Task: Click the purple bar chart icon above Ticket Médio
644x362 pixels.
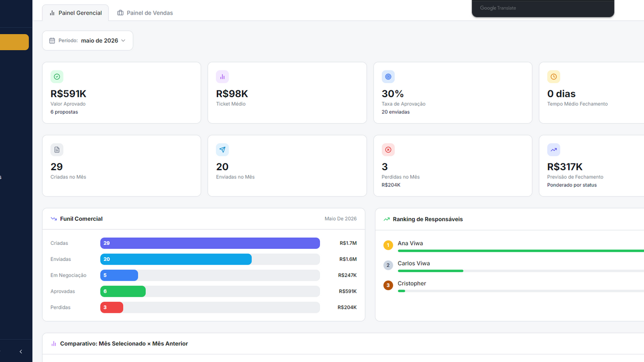Action: pyautogui.click(x=222, y=77)
